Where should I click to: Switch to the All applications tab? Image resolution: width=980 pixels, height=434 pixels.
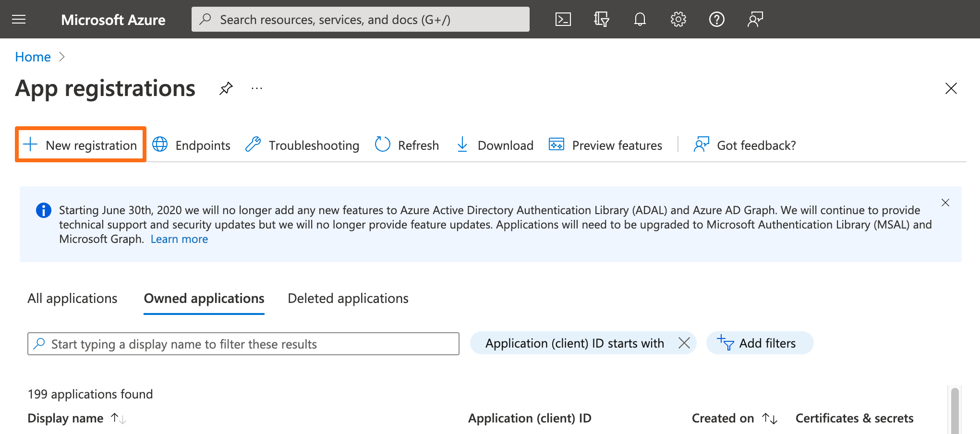(x=72, y=299)
